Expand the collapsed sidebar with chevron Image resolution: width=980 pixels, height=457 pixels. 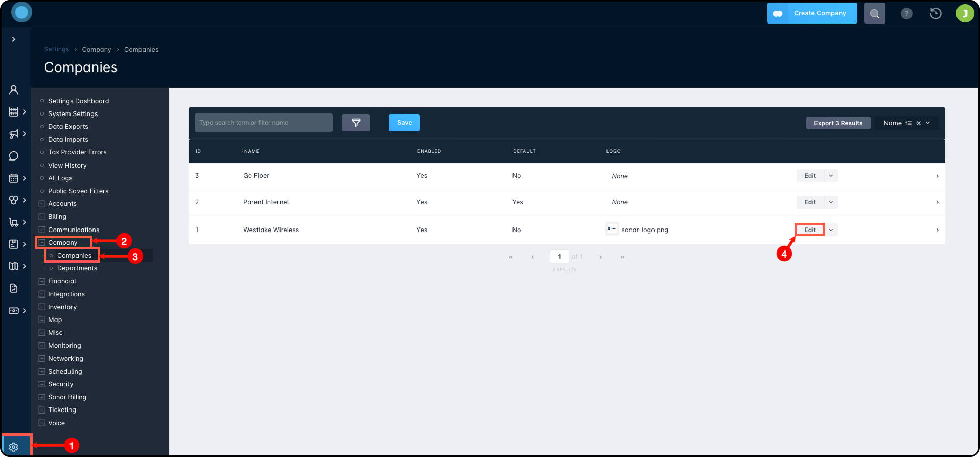[14, 39]
